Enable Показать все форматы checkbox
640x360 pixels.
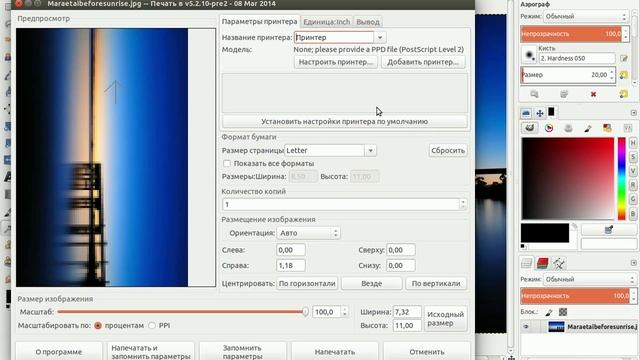pyautogui.click(x=227, y=163)
